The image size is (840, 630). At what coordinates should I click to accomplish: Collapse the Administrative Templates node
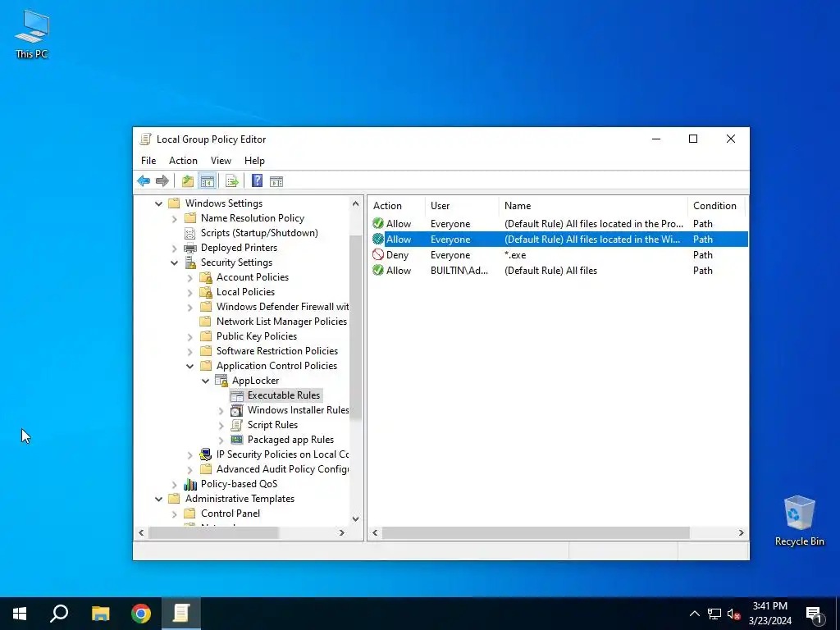[x=158, y=499]
